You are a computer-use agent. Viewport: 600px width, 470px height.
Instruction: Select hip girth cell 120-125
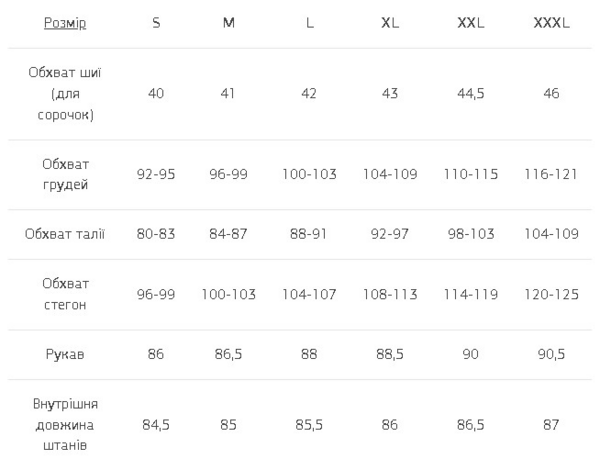(x=550, y=295)
